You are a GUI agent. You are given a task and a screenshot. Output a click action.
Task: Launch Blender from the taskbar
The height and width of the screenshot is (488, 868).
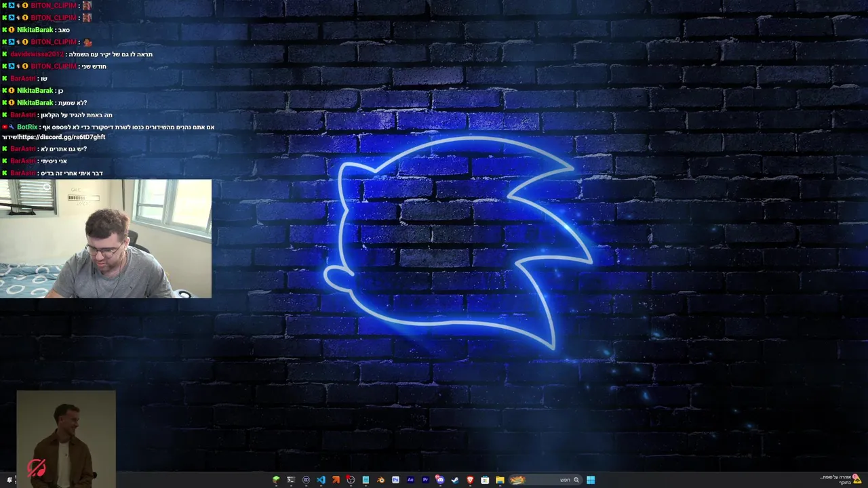(380, 480)
